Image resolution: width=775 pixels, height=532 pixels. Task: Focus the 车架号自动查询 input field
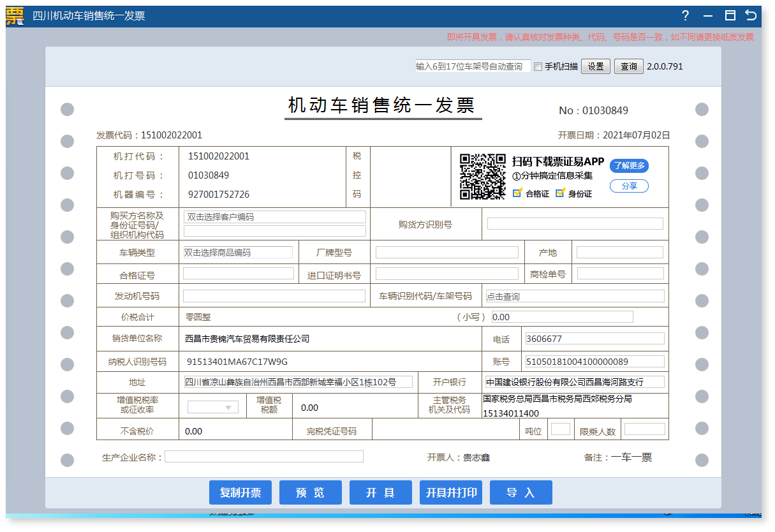tap(473, 66)
